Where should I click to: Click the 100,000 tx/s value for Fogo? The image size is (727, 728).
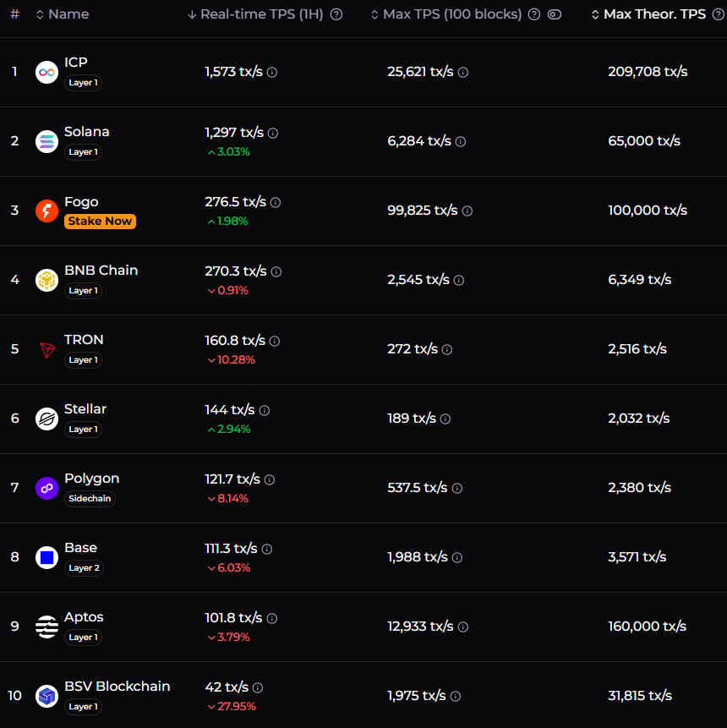648,211
